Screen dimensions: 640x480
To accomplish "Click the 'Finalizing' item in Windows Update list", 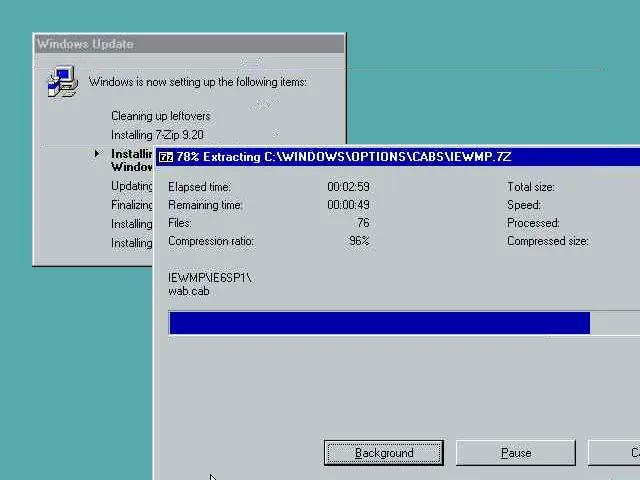I will coord(131,205).
